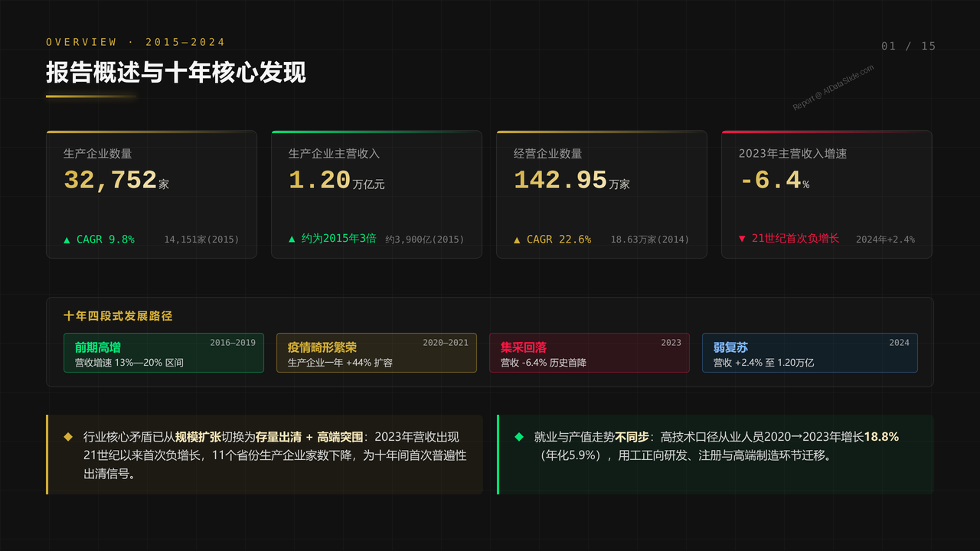Screen dimensions: 980x551
Task: Click the 2016—2019 period label
Action: 233,343
